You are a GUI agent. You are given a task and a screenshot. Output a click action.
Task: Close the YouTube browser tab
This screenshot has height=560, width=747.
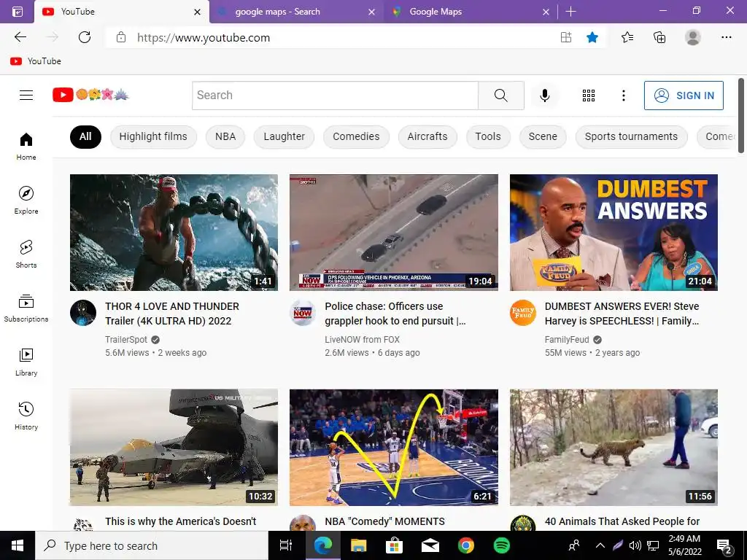(197, 12)
